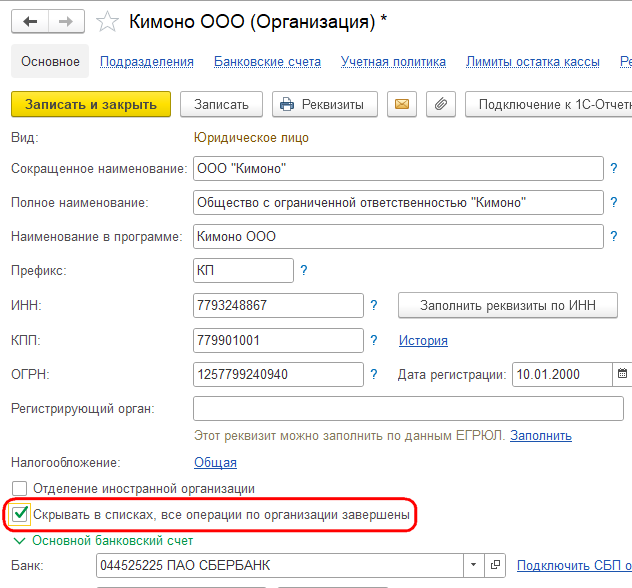Select the Юридическое лицо text
Viewport: 632px width, 588px height.
[x=251, y=137]
